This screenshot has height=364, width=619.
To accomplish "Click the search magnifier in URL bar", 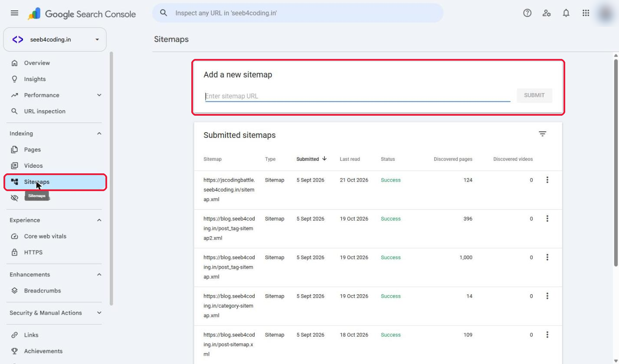I will [164, 13].
